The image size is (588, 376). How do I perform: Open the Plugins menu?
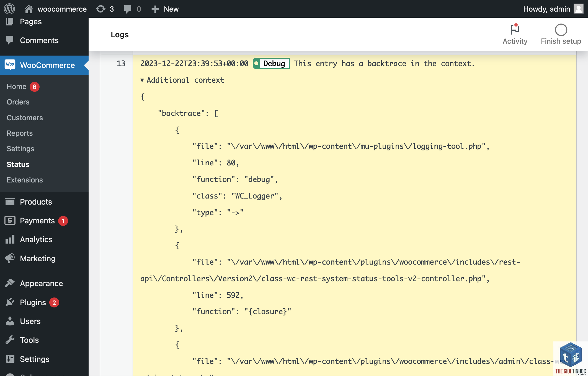(x=33, y=302)
